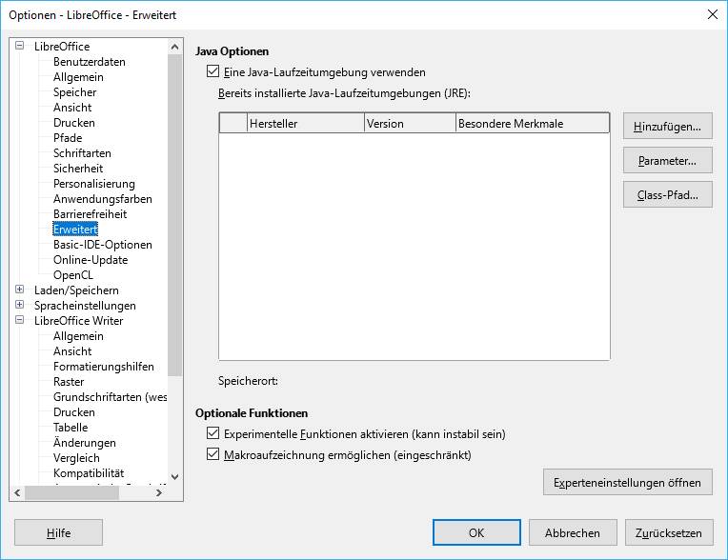Select Allgemein under LibreOffice Writer

pos(78,336)
